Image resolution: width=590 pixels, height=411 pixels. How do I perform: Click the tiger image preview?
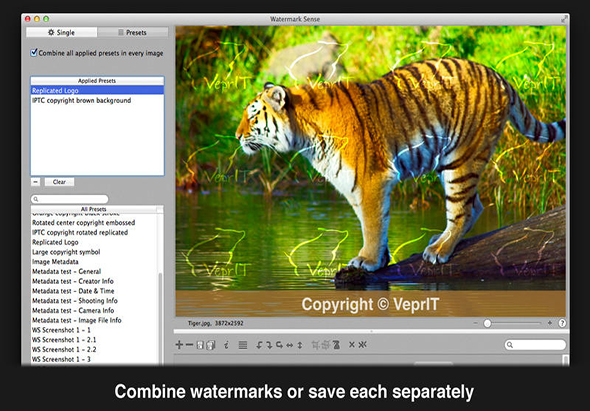(371, 171)
